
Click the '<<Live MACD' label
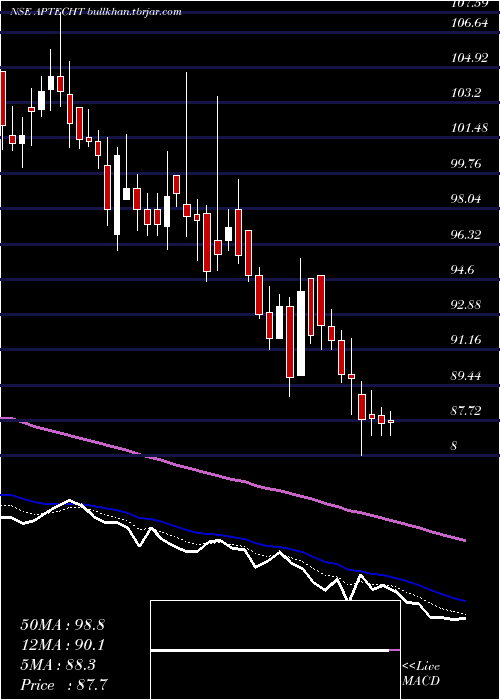[x=421, y=674]
